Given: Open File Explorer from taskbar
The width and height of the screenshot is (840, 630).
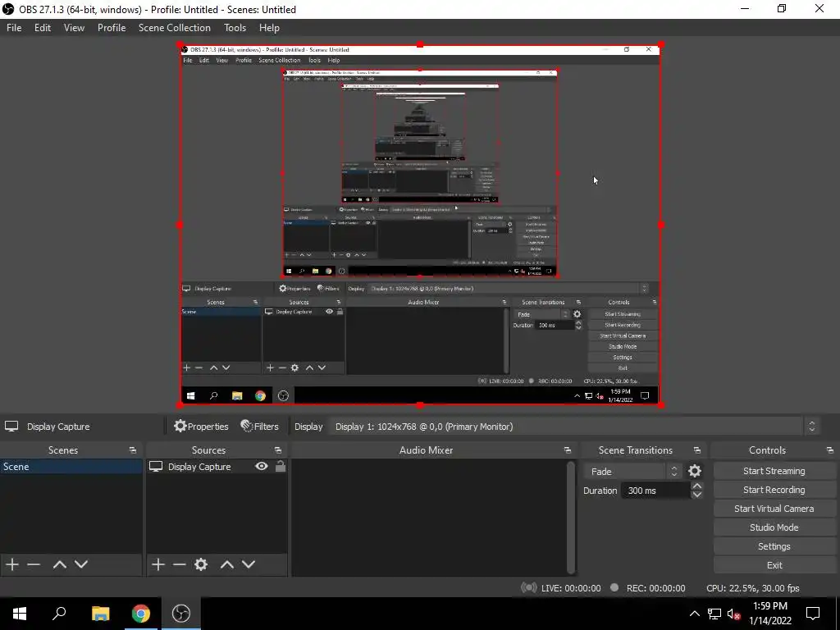Looking at the screenshot, I should [x=100, y=614].
